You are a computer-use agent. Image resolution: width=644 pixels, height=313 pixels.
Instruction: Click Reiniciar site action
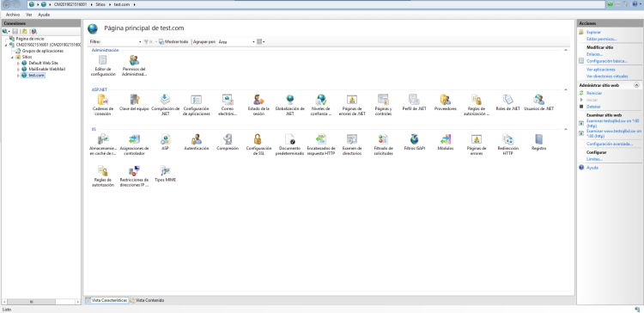point(594,94)
